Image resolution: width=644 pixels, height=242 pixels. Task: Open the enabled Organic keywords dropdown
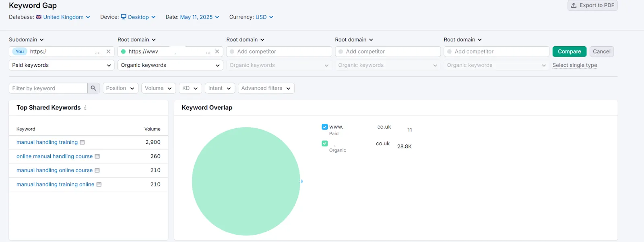click(x=170, y=65)
